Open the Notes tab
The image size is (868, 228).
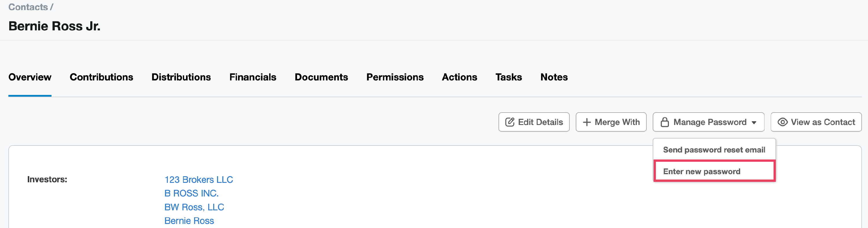click(553, 77)
